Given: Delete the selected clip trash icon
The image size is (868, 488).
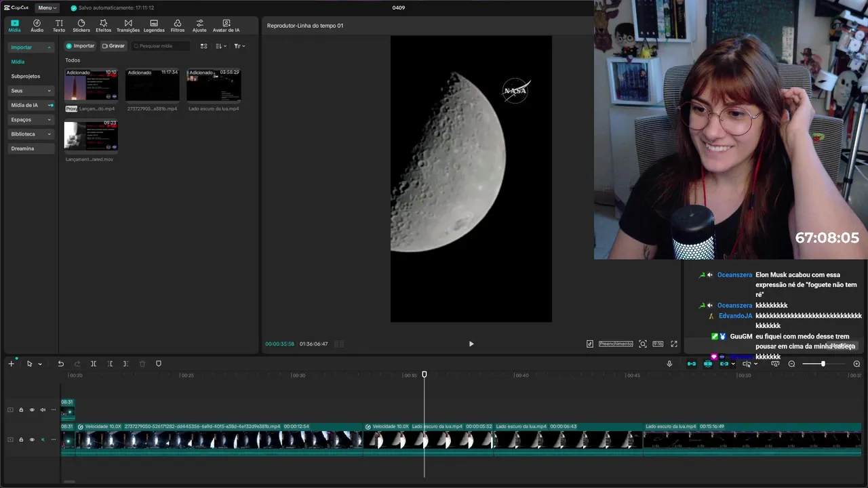Looking at the screenshot, I should (x=142, y=364).
